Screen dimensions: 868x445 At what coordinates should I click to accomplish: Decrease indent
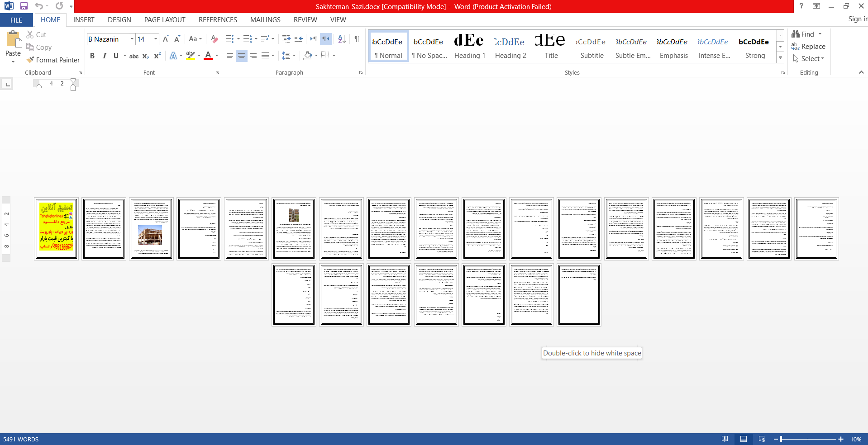tap(286, 39)
